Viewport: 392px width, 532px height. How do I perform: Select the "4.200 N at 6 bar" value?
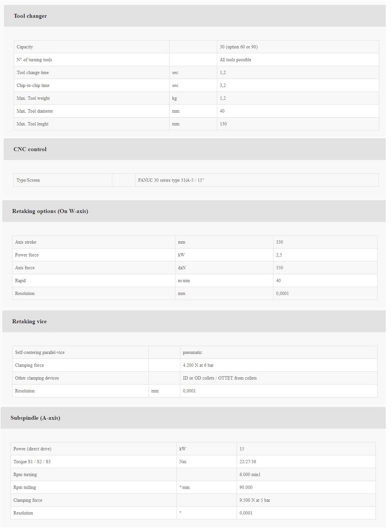click(198, 365)
